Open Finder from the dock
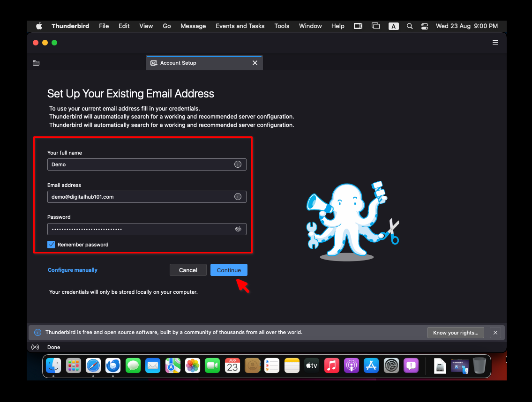 [53, 366]
